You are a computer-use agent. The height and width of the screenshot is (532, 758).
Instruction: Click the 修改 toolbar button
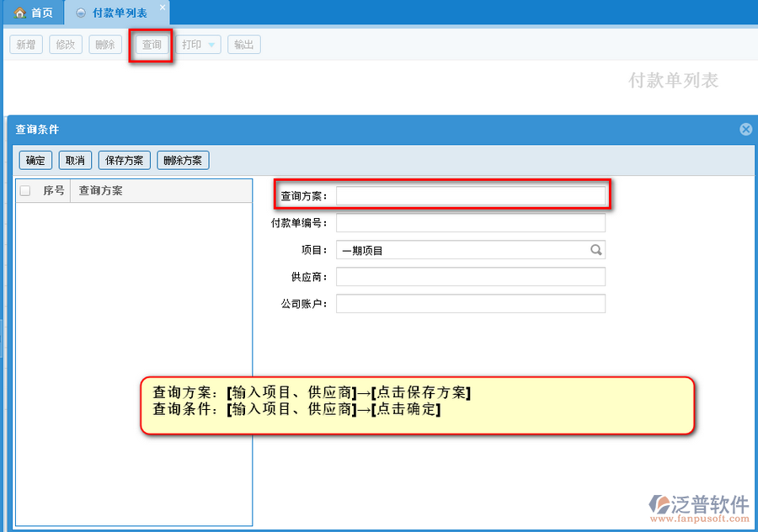pos(65,45)
